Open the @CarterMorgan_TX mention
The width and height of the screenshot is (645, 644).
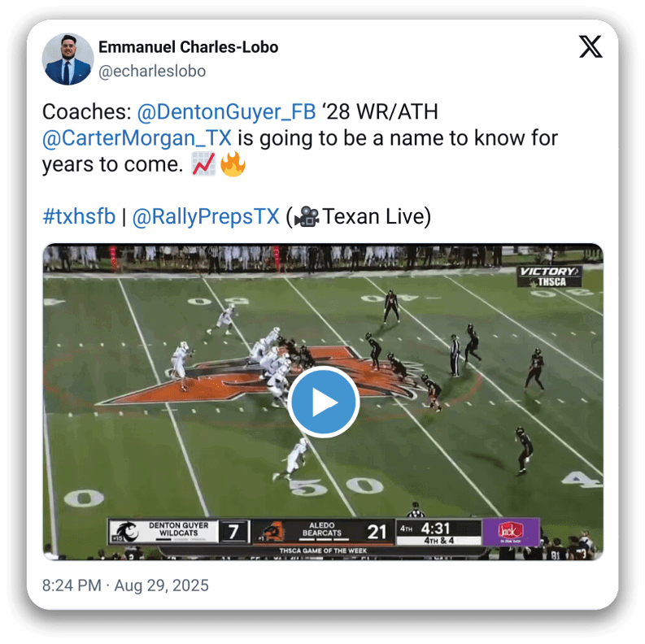coord(137,137)
